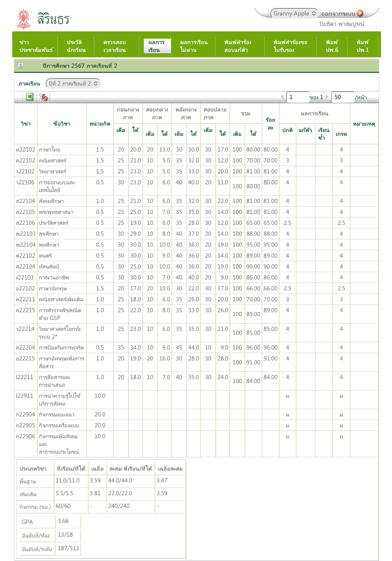Click activity hours value 60/60

(63, 506)
